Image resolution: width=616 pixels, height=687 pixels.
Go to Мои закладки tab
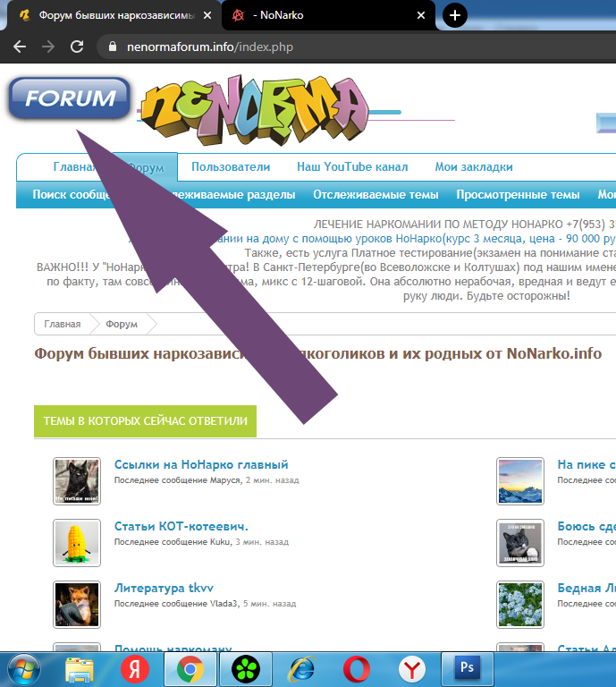click(474, 167)
